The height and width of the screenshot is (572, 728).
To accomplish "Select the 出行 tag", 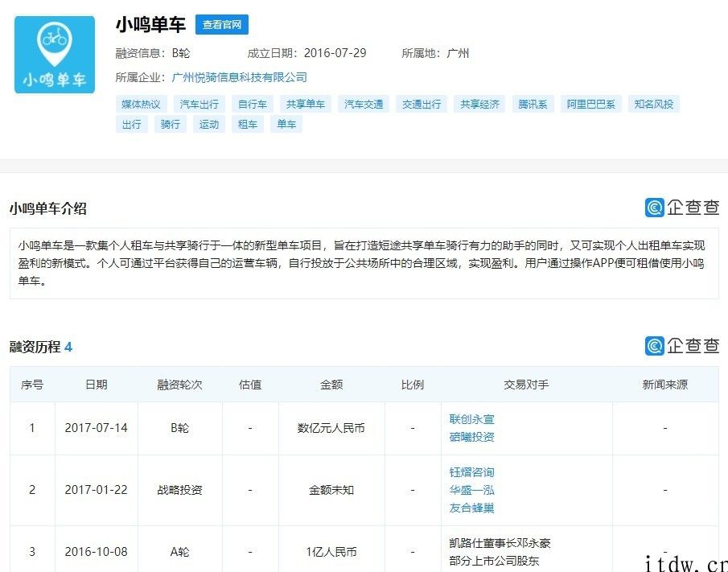I will (x=132, y=124).
